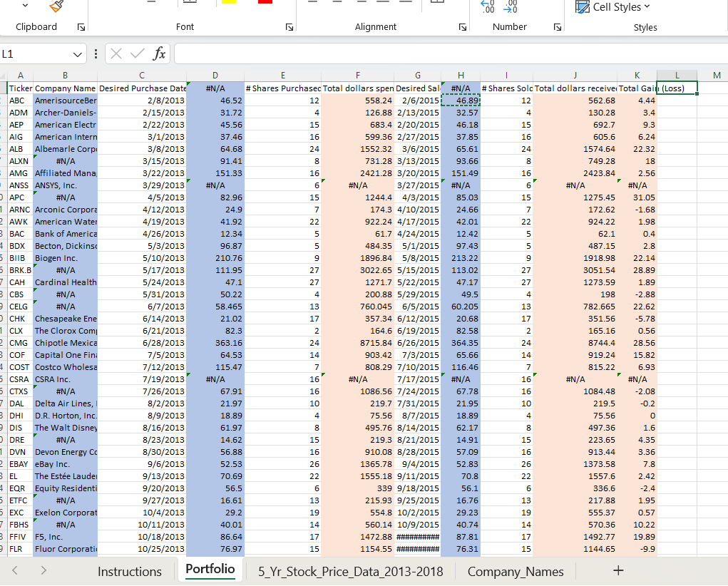Open the Number format dialog launcher
728x586 pixels.
(557, 27)
